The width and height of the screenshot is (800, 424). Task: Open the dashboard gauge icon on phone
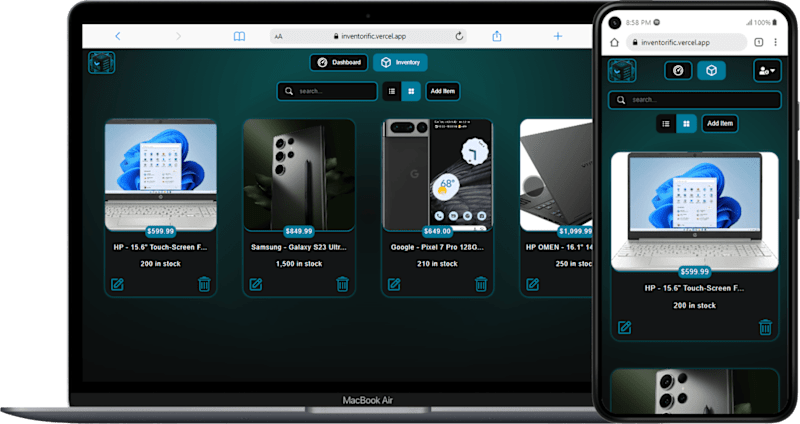click(x=678, y=70)
